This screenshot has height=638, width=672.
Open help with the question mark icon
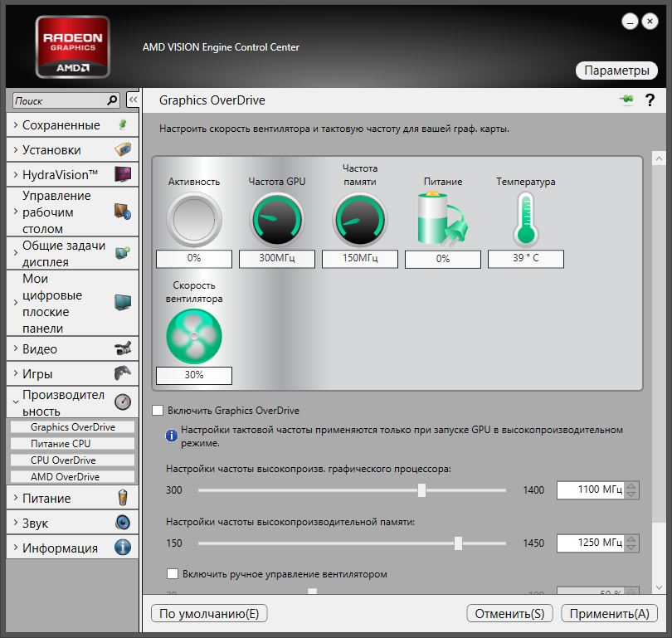(x=650, y=100)
